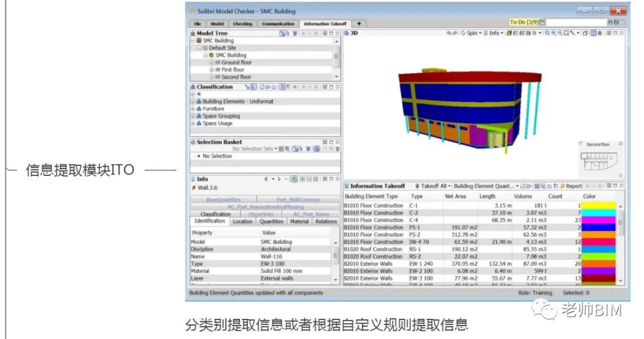Click the zoom in magnifier icon in 3D toolbar

pos(554,33)
